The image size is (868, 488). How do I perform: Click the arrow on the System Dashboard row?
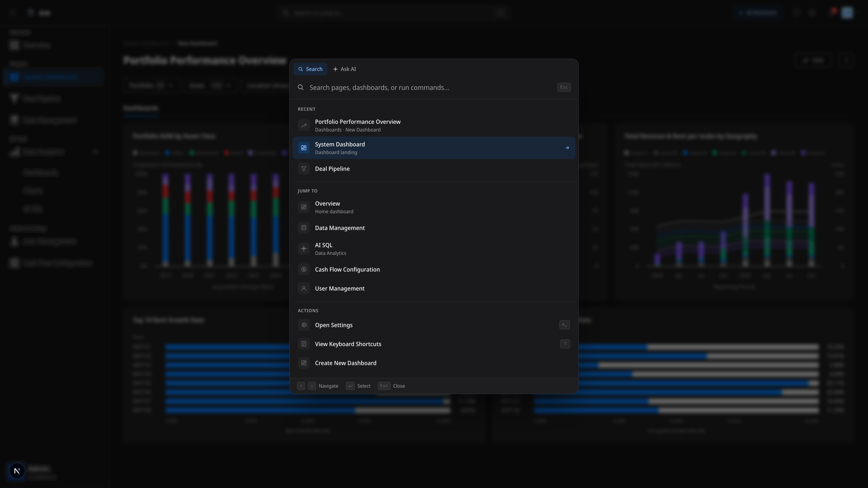(567, 148)
